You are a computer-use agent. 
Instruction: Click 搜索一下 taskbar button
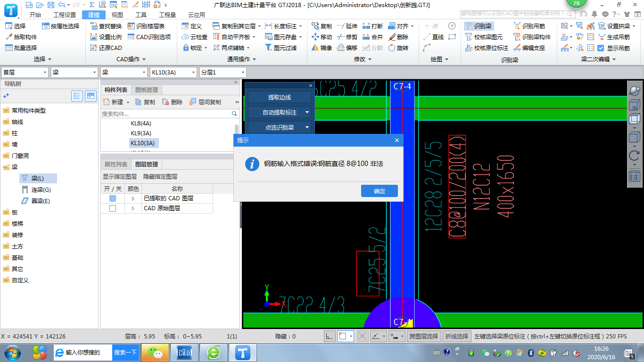pos(125,352)
